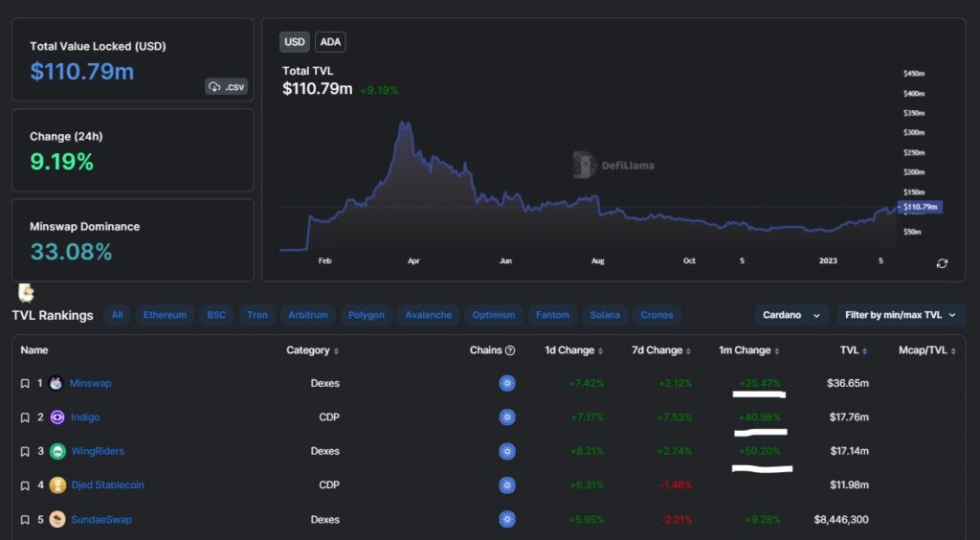Click the $110.79m chart value marker
This screenshot has width=980, height=540.
pos(920,207)
